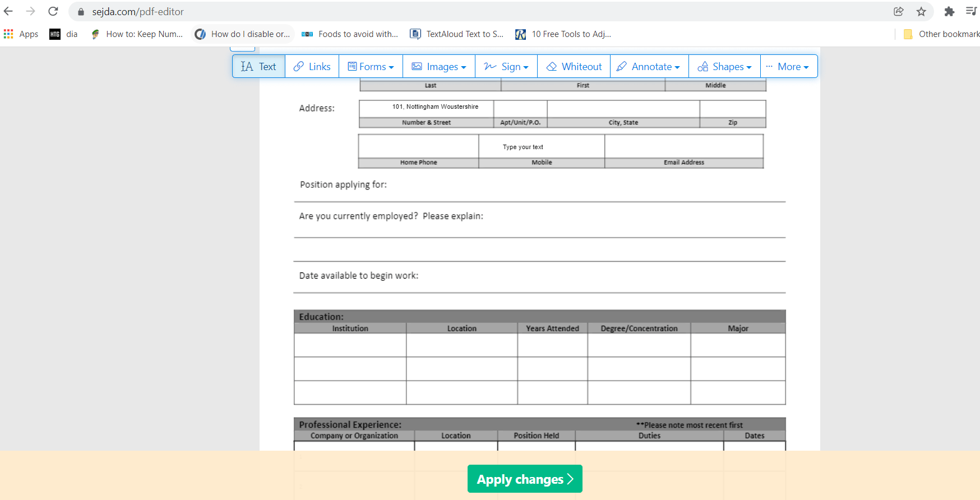The height and width of the screenshot is (500, 980).
Task: Select the Text tool in the editor toolbar
Action: [258, 67]
